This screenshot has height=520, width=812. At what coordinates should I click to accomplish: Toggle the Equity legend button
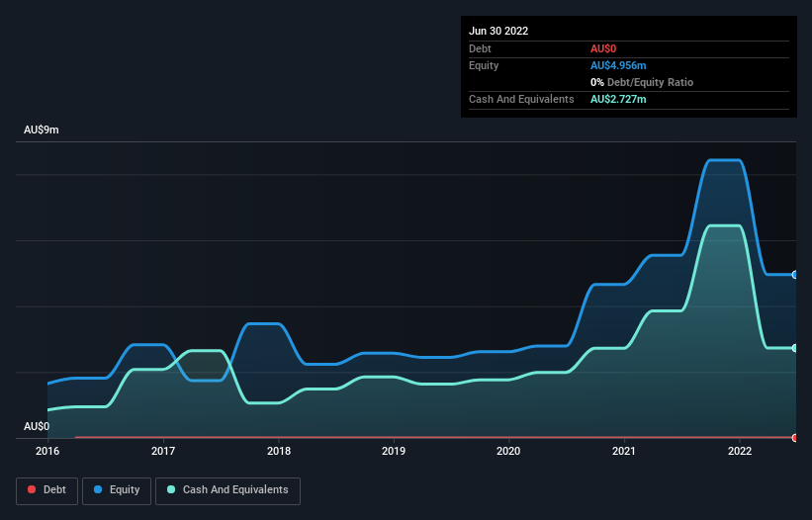[x=117, y=490]
